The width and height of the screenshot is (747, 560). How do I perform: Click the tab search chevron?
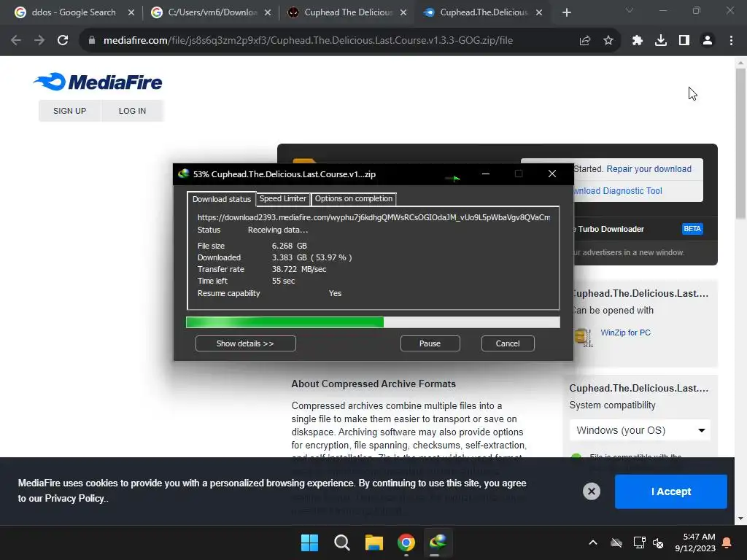click(x=630, y=10)
